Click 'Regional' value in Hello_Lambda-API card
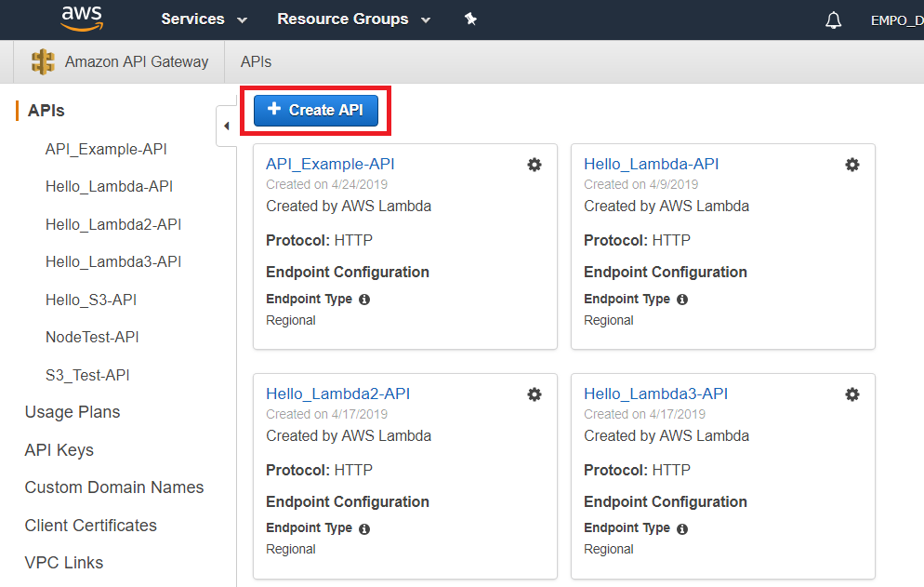Viewport: 924px width, 587px height. 608,320
